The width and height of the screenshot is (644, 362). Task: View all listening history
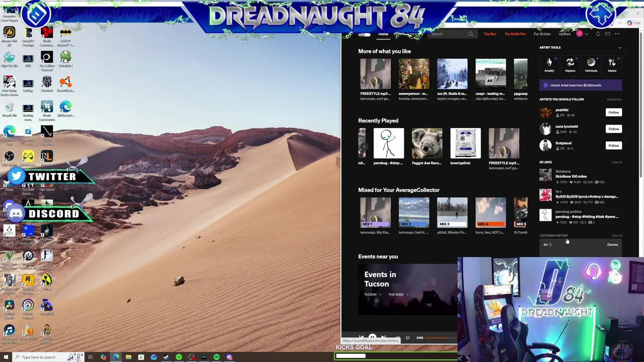click(616, 236)
